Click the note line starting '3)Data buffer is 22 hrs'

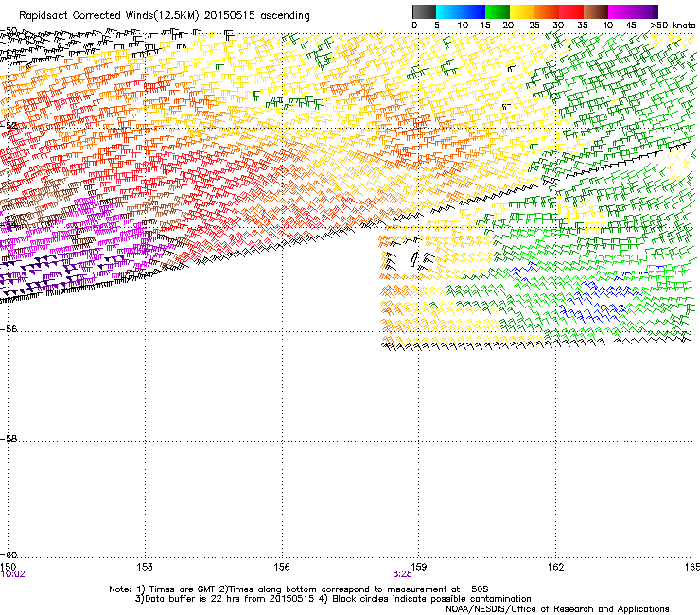click(333, 599)
